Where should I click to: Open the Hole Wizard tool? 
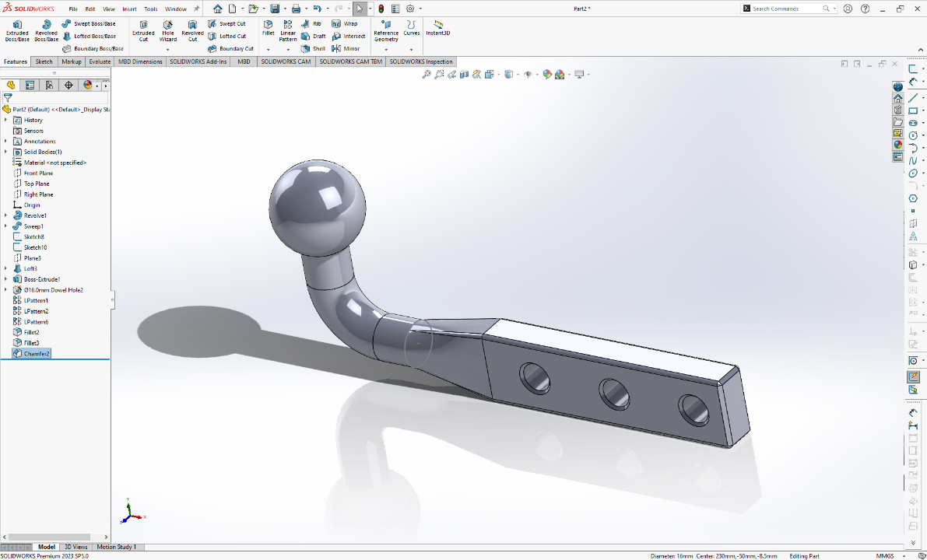168,30
